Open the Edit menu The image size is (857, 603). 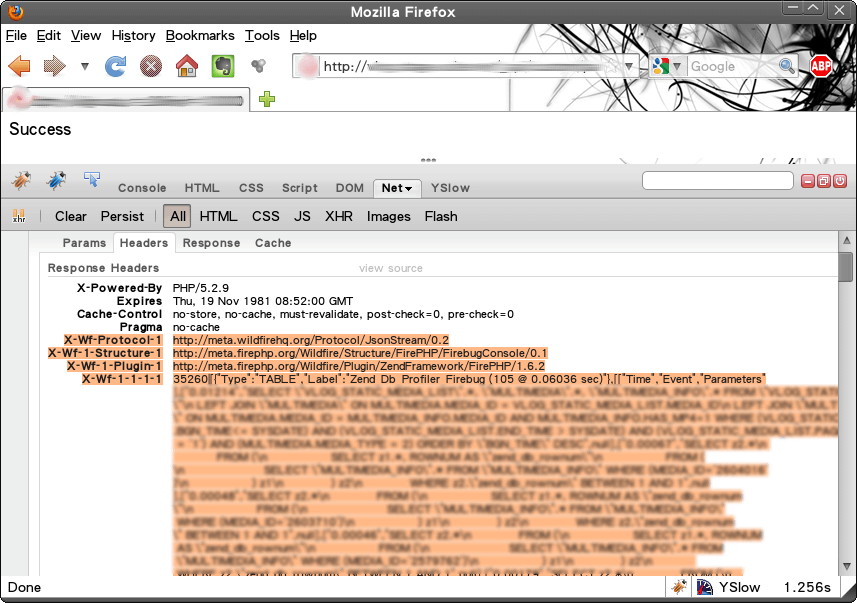pos(49,36)
